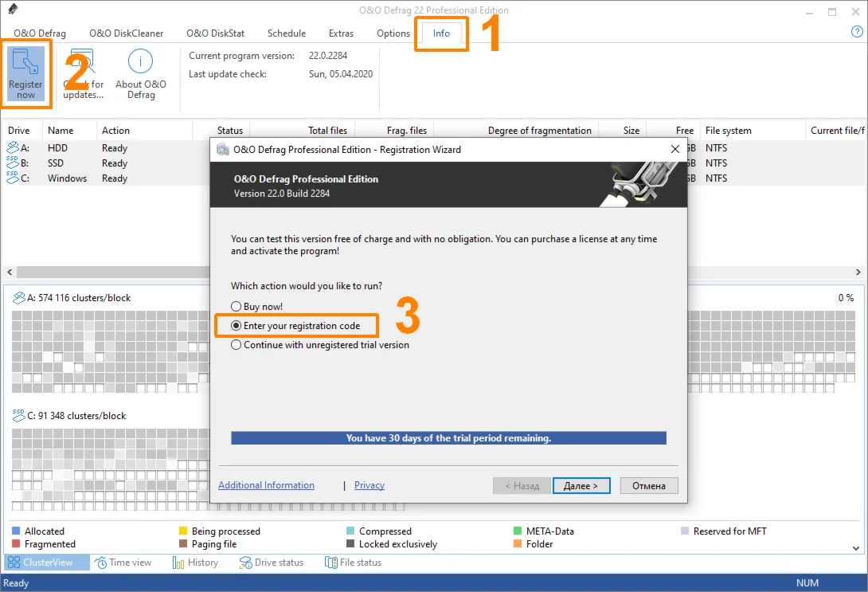
Task: Click the Check for updates icon
Action: click(83, 61)
